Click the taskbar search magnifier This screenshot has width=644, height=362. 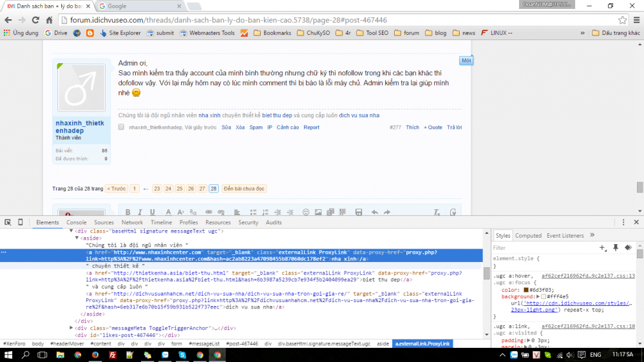click(26, 355)
